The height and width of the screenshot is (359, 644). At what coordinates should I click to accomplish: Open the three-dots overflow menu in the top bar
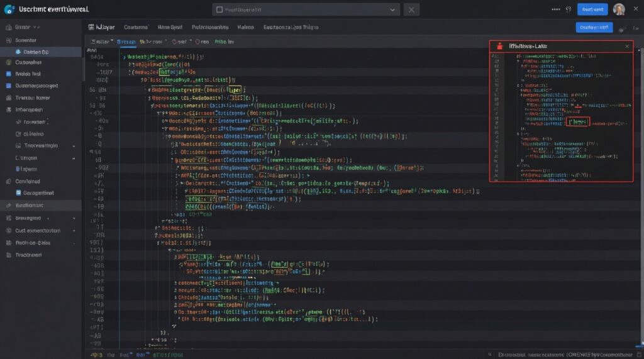555,9
